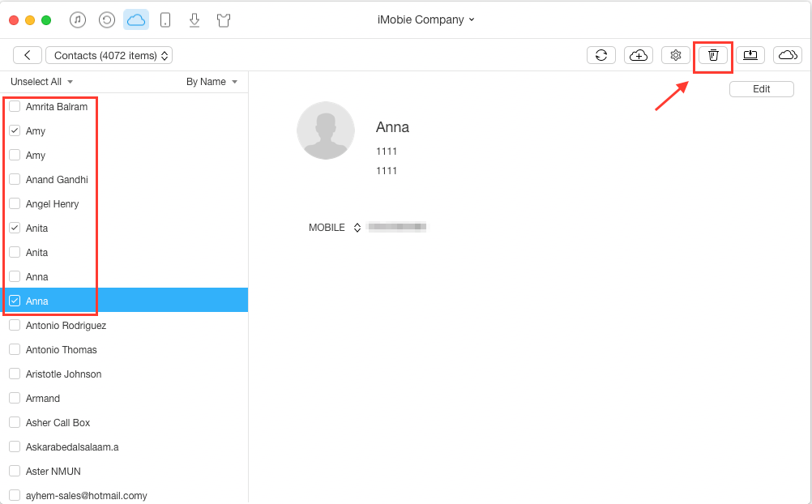The height and width of the screenshot is (504, 812).
Task: Check the Antonio Rodriguez checkbox
Action: coord(15,325)
